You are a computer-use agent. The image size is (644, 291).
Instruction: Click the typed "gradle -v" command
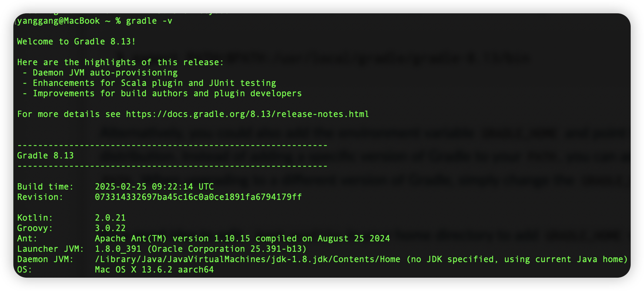click(x=149, y=21)
